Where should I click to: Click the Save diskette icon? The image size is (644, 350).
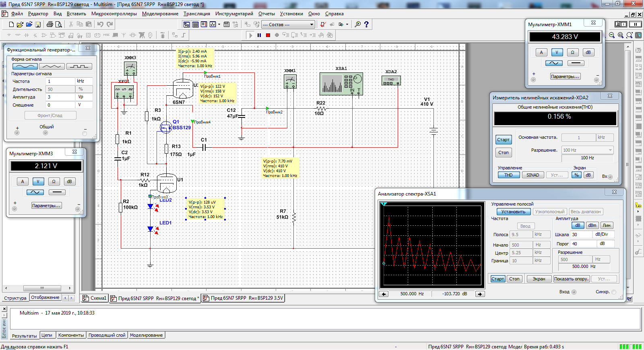[x=38, y=25]
